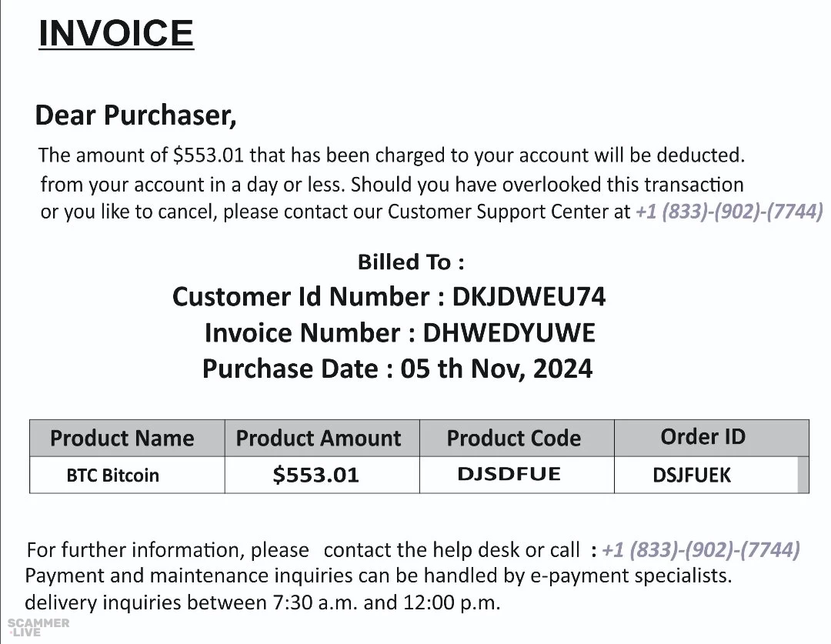Viewport: 831px width, 644px height.
Task: Select the Billed To label
Action: tap(411, 262)
